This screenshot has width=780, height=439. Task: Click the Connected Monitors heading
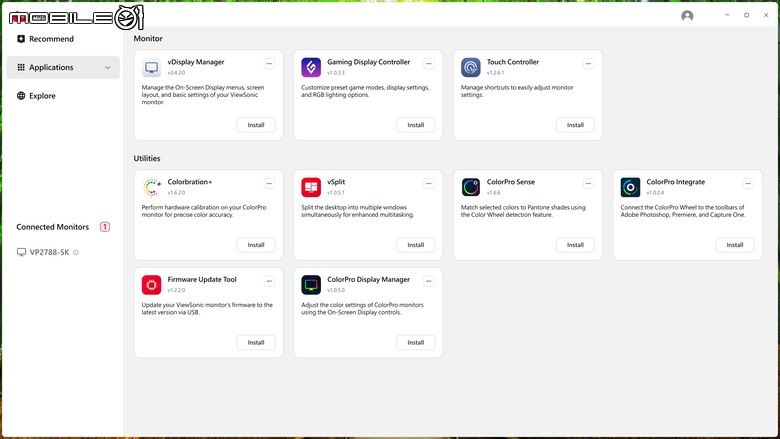(x=53, y=227)
